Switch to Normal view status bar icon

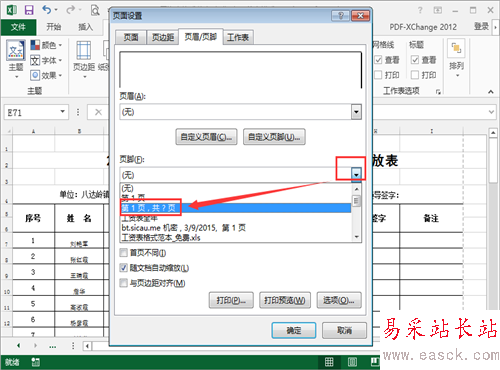(329, 362)
